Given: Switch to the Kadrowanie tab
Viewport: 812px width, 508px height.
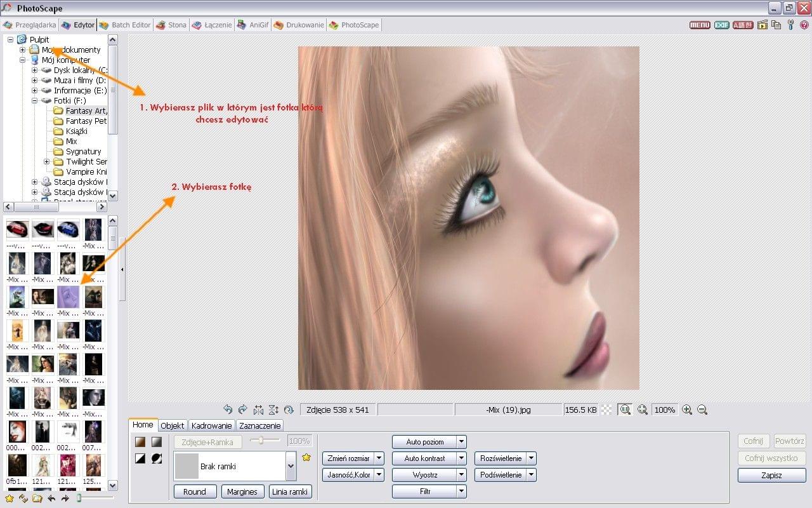Looking at the screenshot, I should pyautogui.click(x=212, y=425).
